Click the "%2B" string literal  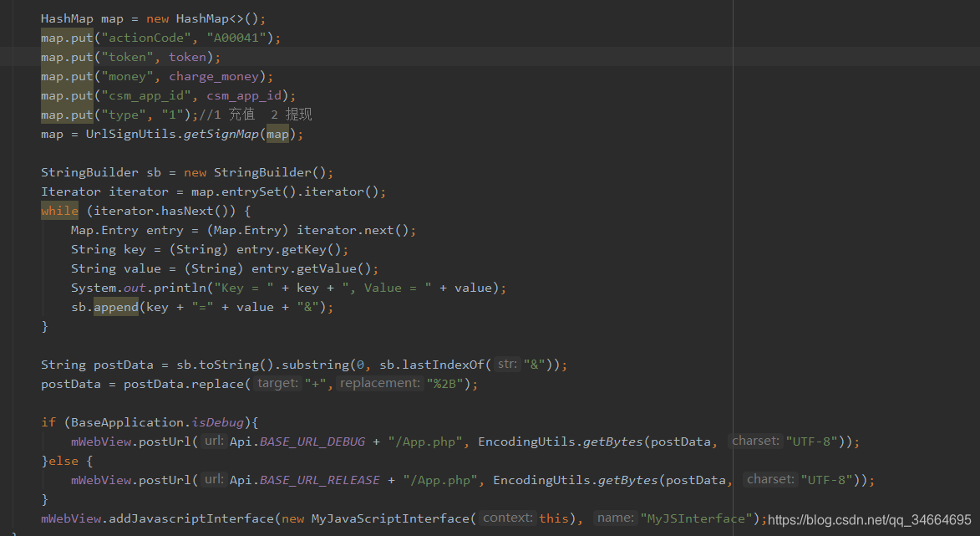(x=445, y=384)
